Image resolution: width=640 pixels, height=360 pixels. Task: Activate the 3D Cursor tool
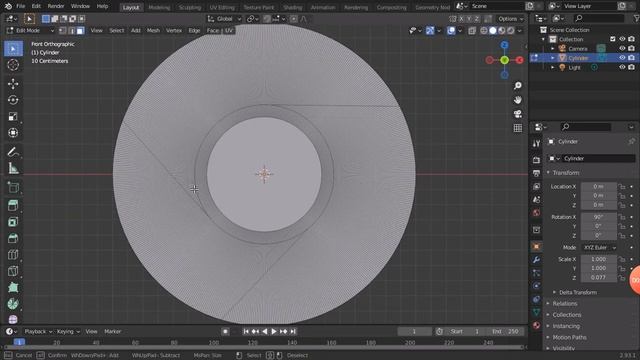[13, 65]
